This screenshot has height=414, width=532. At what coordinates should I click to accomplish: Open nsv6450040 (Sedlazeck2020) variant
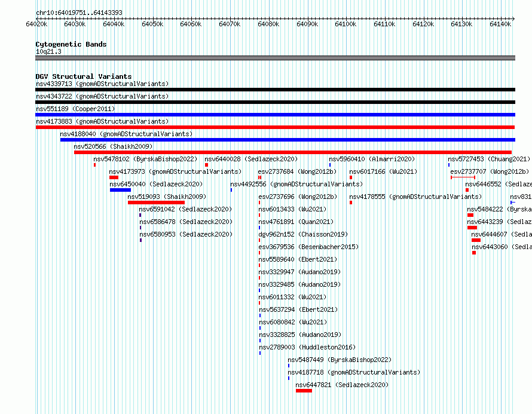pos(156,184)
